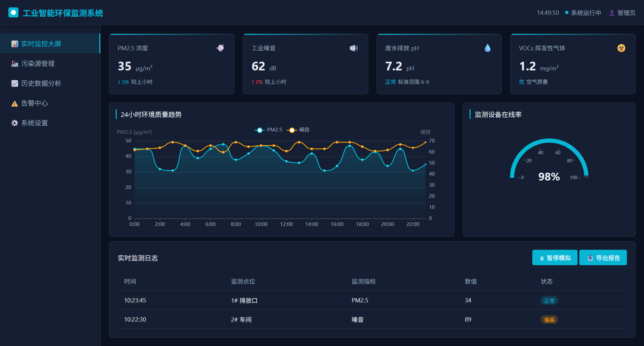
Task: Export the report using 导出报告
Action: (603, 257)
